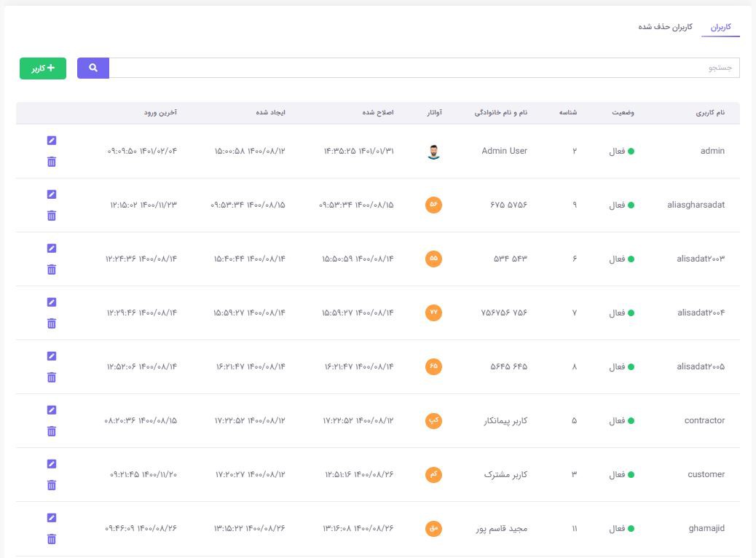Click trash icon in customer row
756x558 pixels.
point(51,485)
